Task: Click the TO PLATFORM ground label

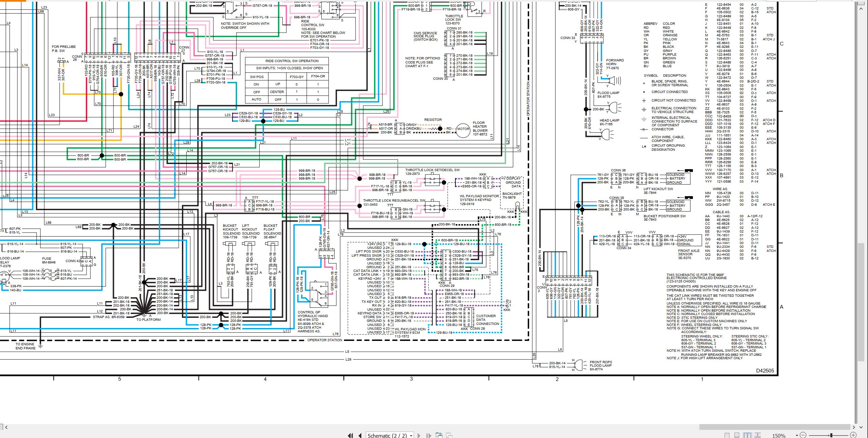Action: [x=148, y=320]
